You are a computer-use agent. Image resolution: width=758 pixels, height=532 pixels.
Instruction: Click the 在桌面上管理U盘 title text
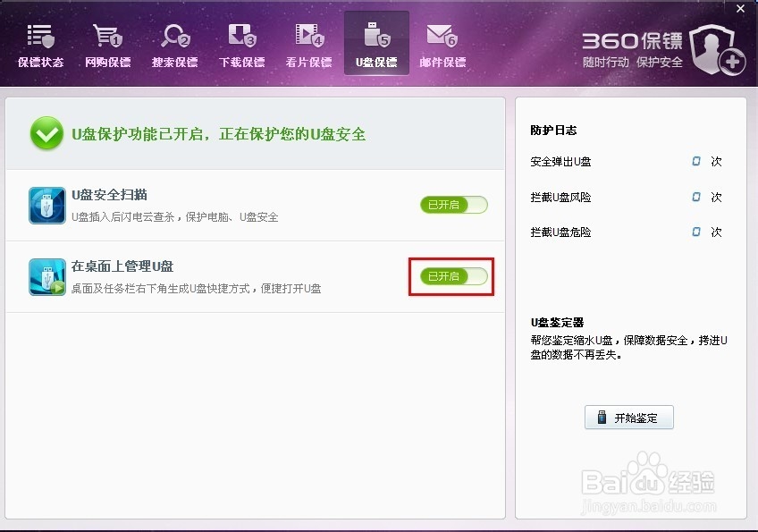click(122, 266)
